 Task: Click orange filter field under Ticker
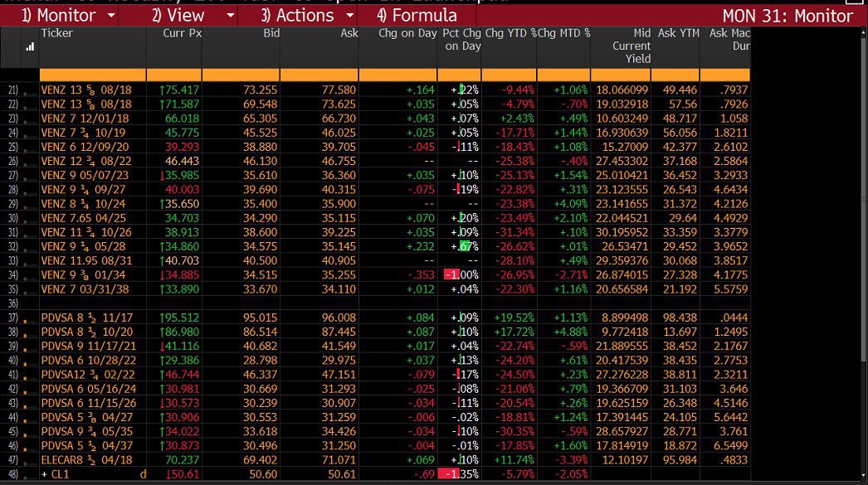[x=92, y=75]
